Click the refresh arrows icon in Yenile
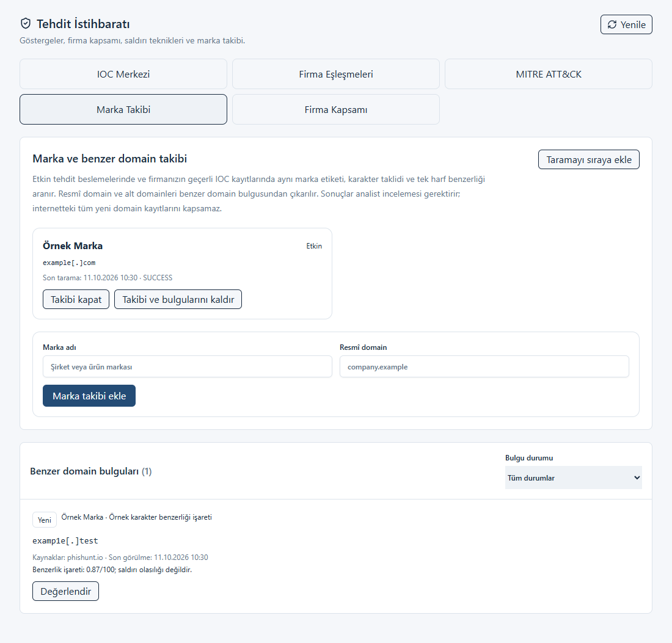This screenshot has width=672, height=643. click(x=612, y=24)
